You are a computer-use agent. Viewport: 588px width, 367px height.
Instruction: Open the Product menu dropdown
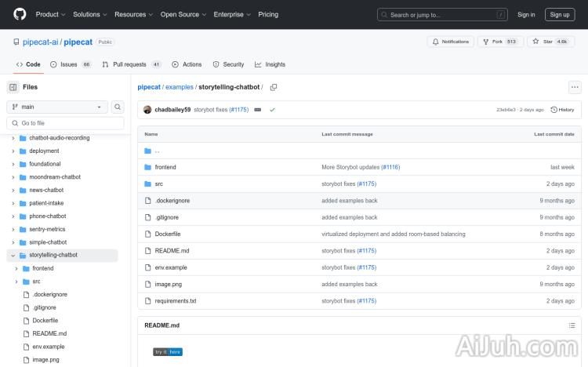[50, 14]
